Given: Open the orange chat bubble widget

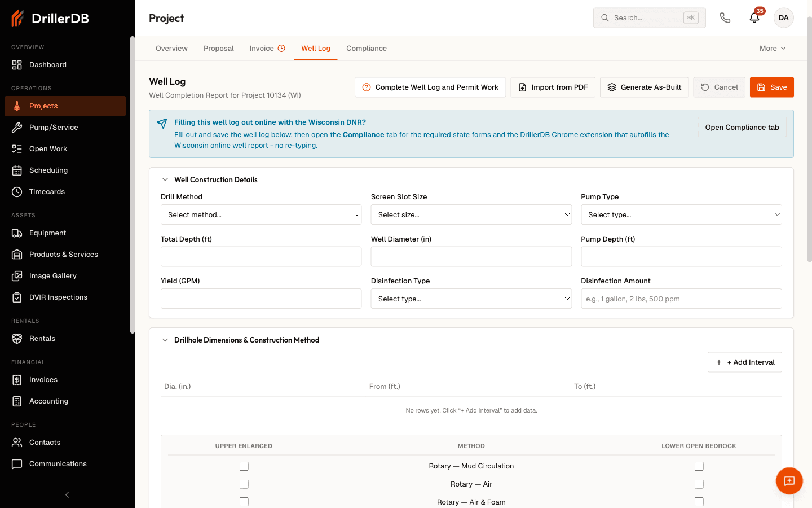Looking at the screenshot, I should click(x=789, y=481).
